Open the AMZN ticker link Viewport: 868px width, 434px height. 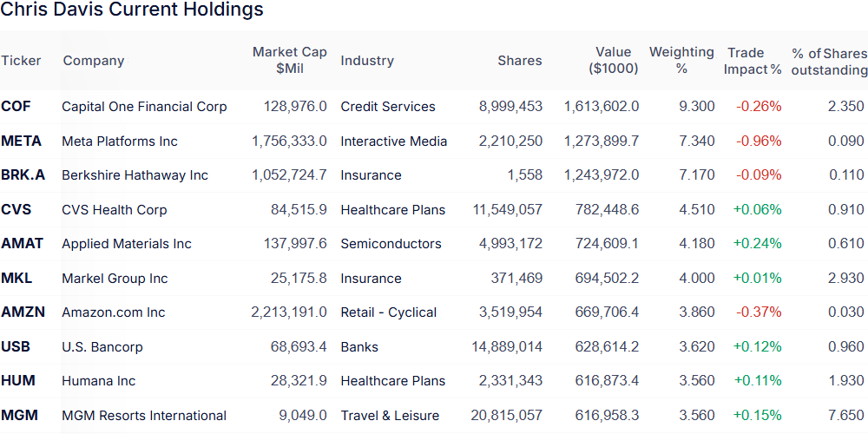pos(23,312)
